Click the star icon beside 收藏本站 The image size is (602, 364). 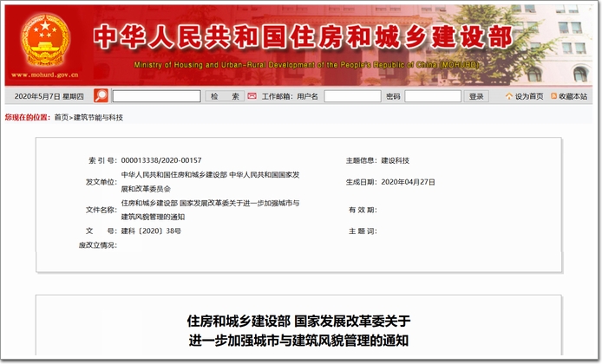pyautogui.click(x=552, y=96)
